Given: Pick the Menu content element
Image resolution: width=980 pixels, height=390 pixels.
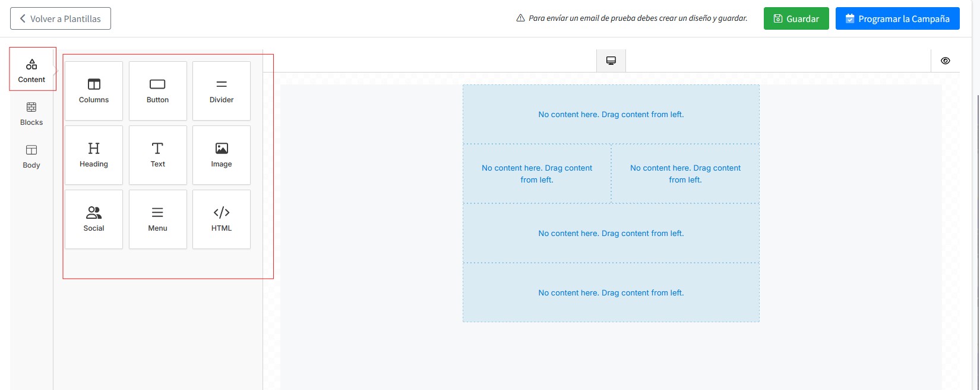Looking at the screenshot, I should tap(157, 219).
